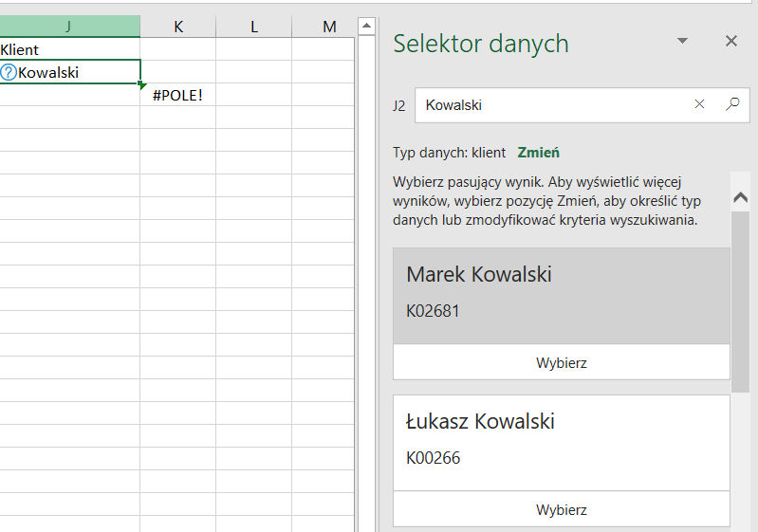Click the Zmień link for data type
The height and width of the screenshot is (532, 758).
(x=538, y=153)
